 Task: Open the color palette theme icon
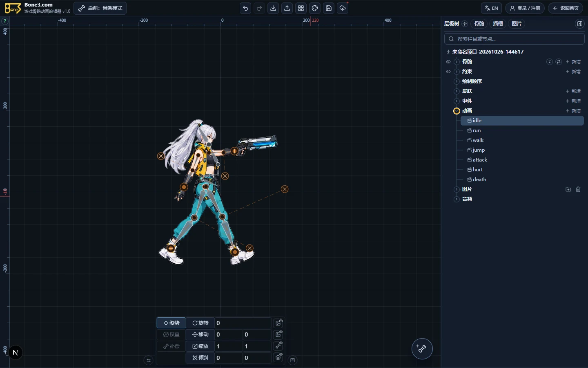pyautogui.click(x=315, y=8)
